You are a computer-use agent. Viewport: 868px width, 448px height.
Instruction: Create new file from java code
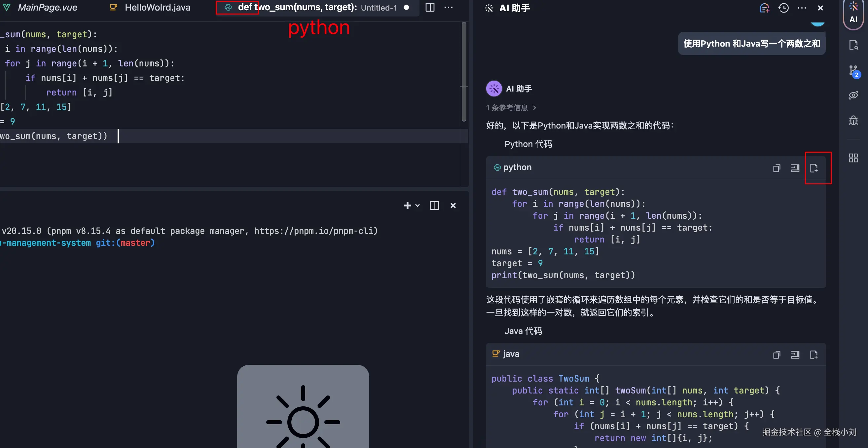point(814,355)
